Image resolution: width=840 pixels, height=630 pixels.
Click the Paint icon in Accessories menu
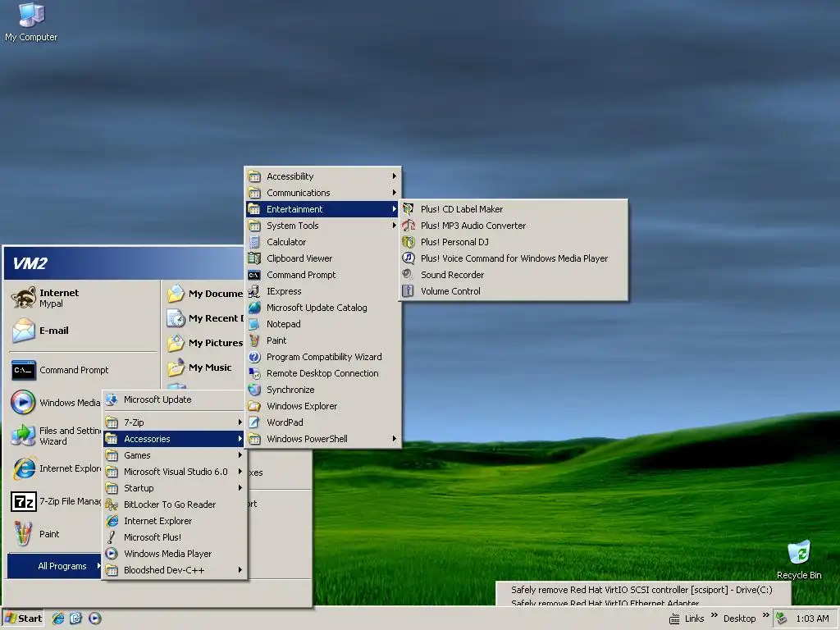pyautogui.click(x=254, y=340)
